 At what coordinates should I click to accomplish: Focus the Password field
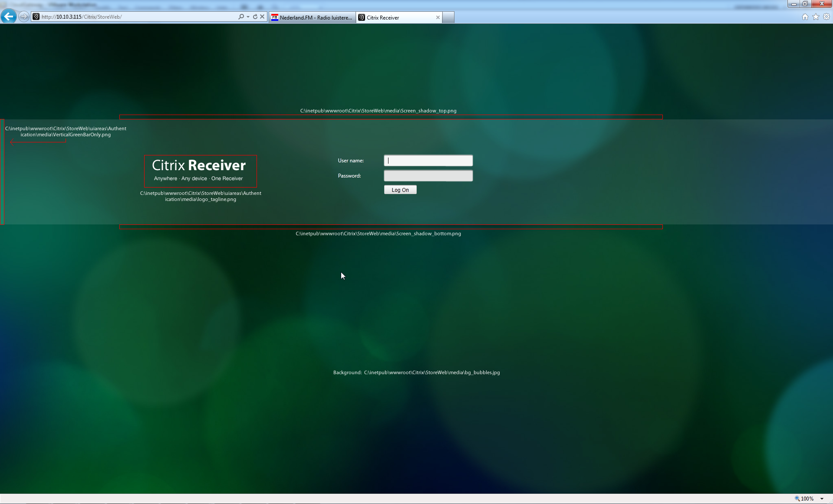pos(428,176)
